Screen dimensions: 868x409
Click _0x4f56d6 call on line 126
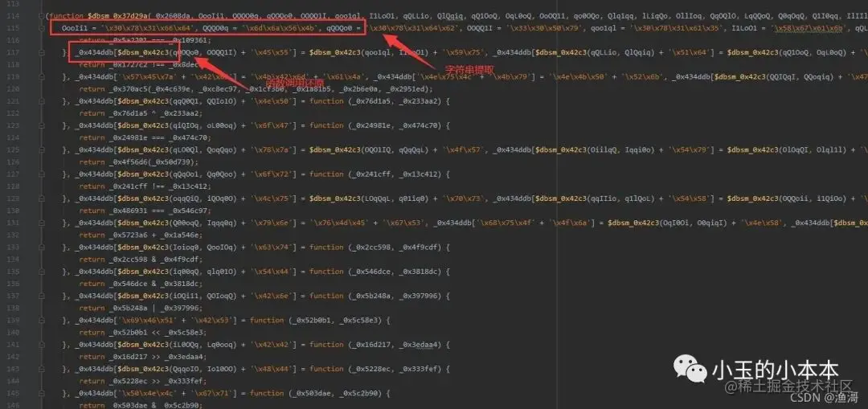point(129,162)
